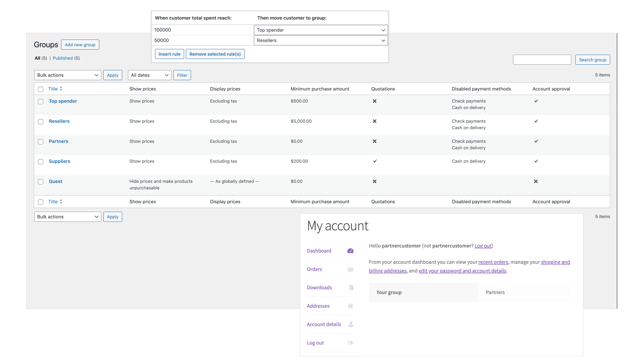
Task: Click the Downloads file icon
Action: [x=351, y=288]
